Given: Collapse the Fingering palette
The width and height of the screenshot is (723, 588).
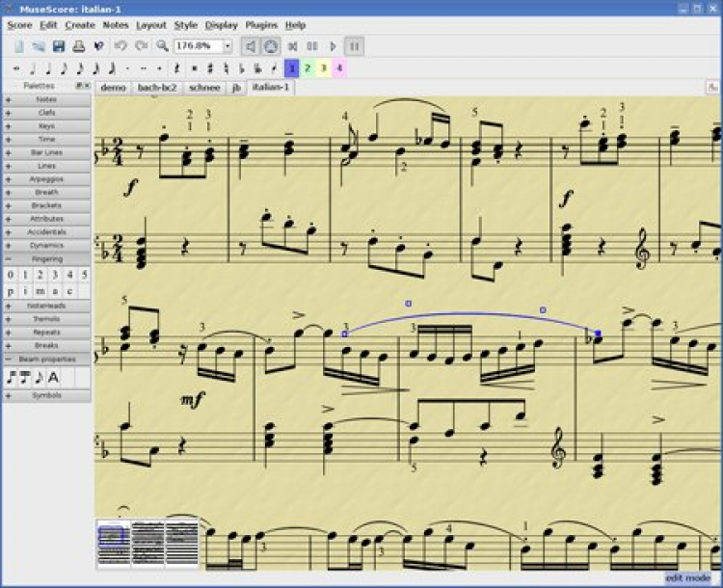Looking at the screenshot, I should tap(46, 258).
